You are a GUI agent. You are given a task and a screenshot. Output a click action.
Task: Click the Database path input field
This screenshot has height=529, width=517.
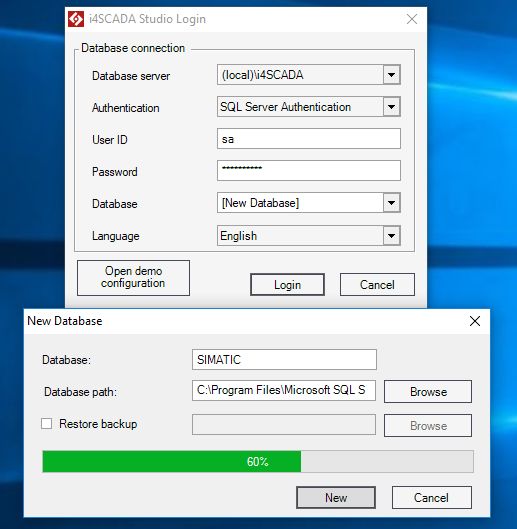[284, 391]
